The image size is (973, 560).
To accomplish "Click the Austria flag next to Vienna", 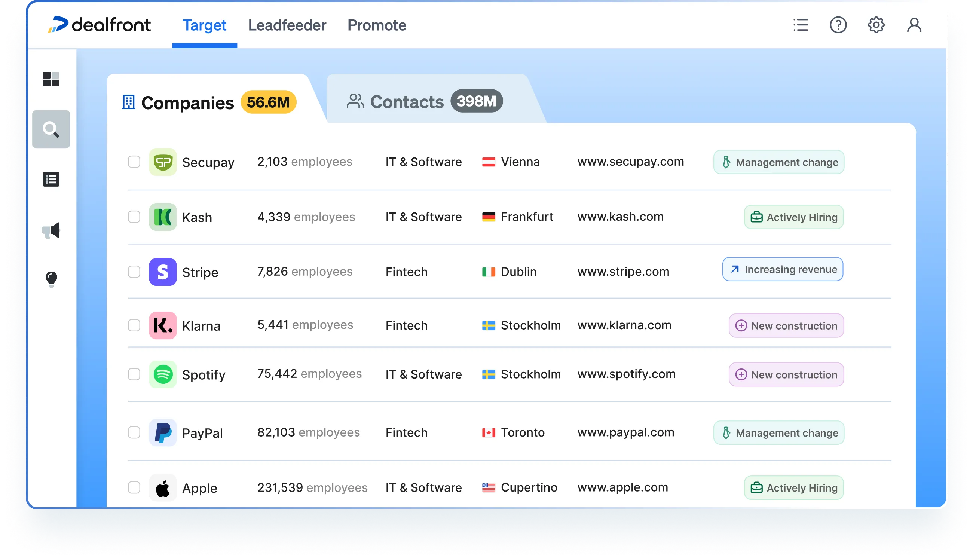I will tap(489, 162).
